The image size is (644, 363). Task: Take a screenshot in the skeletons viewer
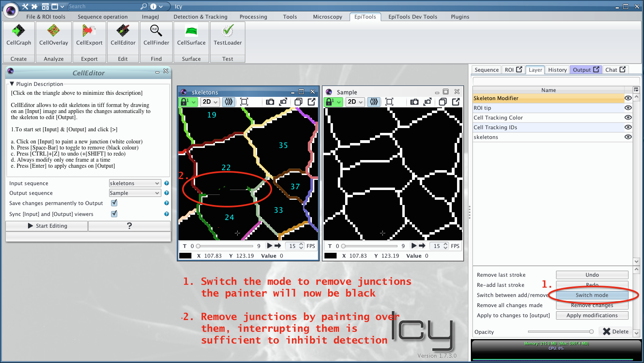[270, 102]
